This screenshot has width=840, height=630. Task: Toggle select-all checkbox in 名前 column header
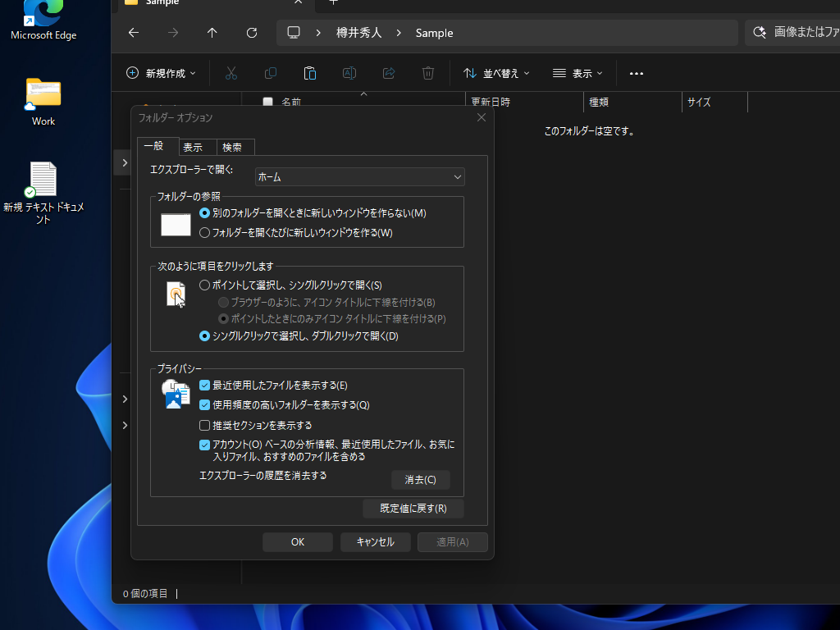point(268,102)
